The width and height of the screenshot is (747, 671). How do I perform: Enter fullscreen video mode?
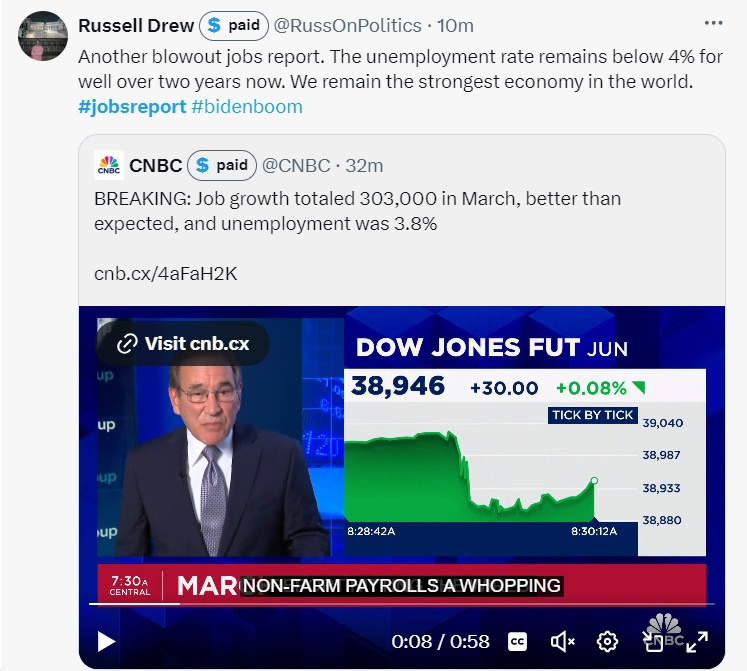[x=697, y=642]
